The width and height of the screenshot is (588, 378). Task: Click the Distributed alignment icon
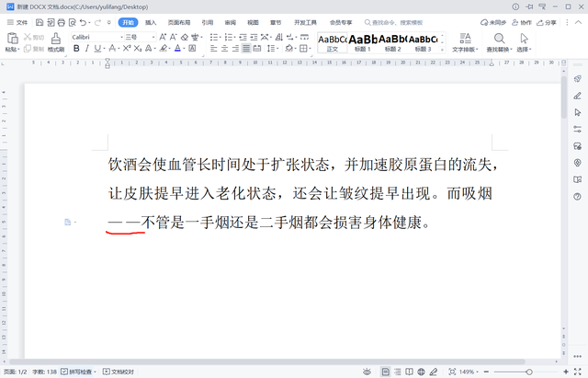[x=257, y=48]
